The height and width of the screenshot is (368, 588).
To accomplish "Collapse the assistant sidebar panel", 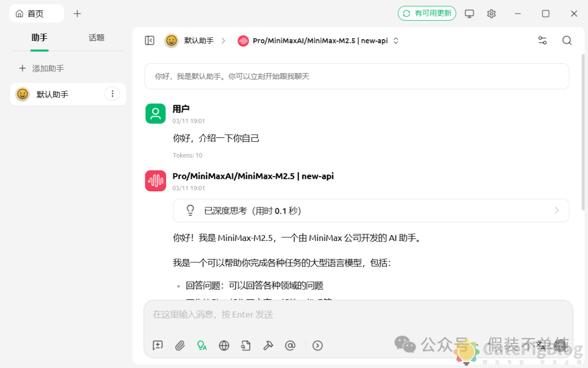I will [x=149, y=40].
